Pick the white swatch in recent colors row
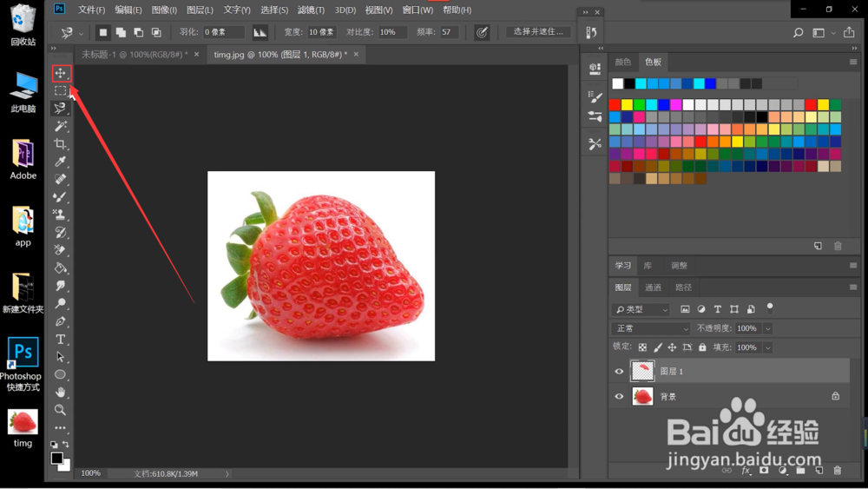Image resolution: width=868 pixels, height=489 pixels. (618, 83)
